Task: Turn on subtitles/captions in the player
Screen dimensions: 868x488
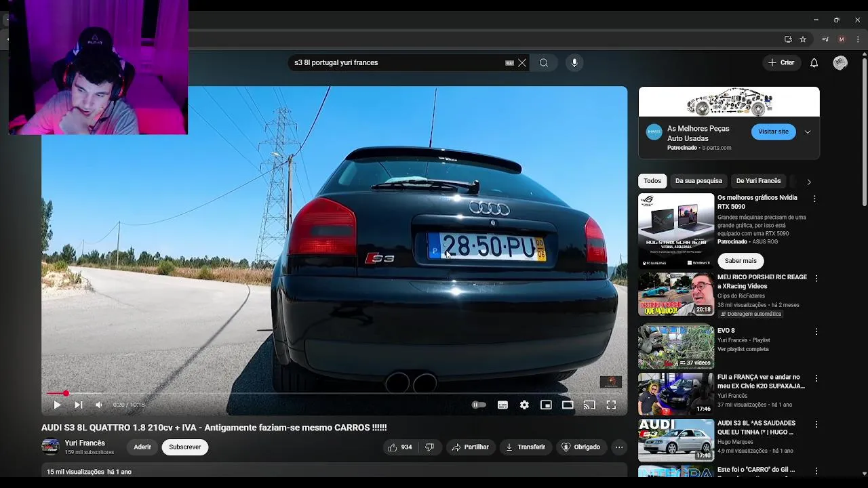Action: (502, 405)
